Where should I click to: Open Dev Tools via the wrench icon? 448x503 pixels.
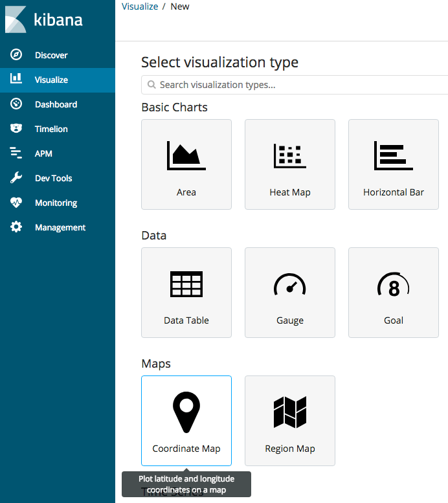[x=16, y=178]
